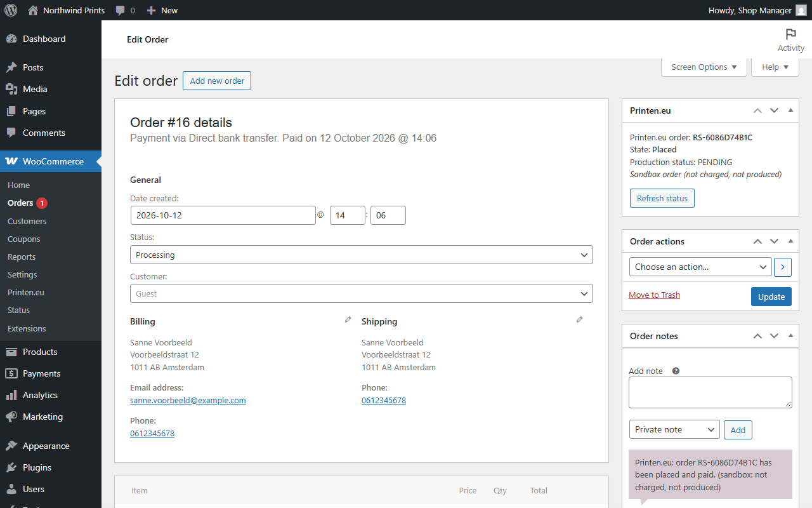Screen dimensions: 812x508
Task: Collapse the Printen.eu panel
Action: (x=790, y=110)
